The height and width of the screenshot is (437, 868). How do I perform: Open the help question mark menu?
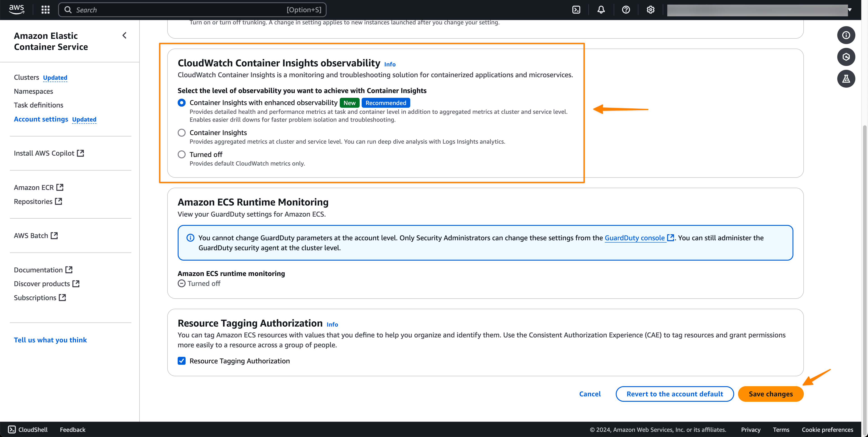[626, 10]
